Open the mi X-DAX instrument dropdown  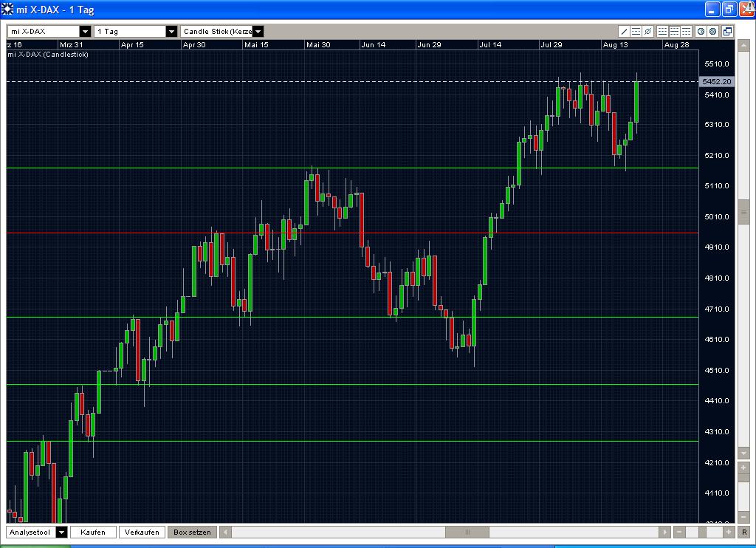click(83, 31)
